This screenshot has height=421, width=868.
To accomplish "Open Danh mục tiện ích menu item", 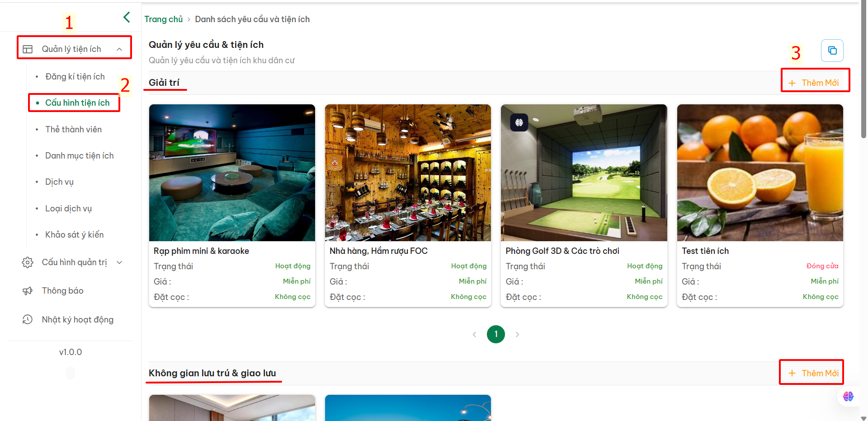I will [x=80, y=156].
